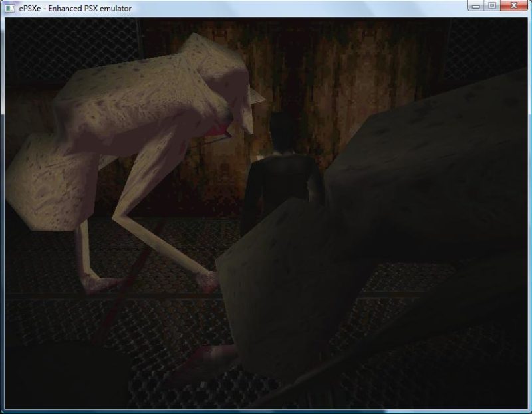Minimize the ePSXe emulator window
This screenshot has width=532, height=414.
pyautogui.click(x=475, y=6)
